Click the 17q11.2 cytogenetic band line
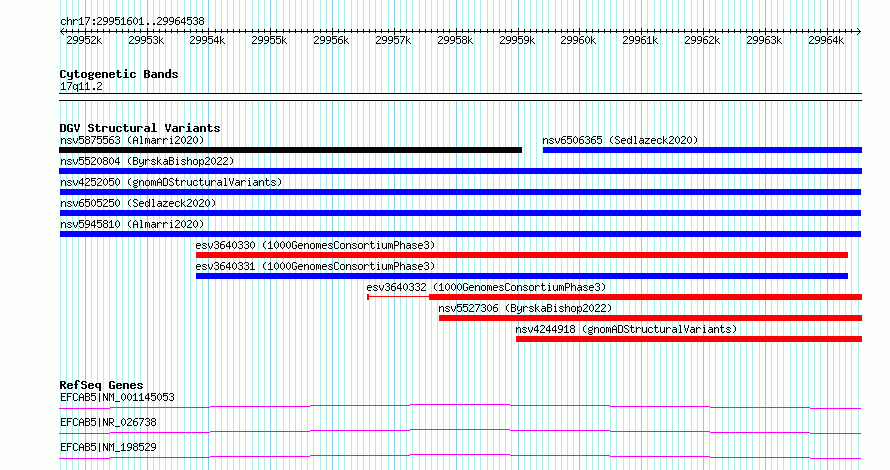The image size is (890, 470). tap(460, 97)
